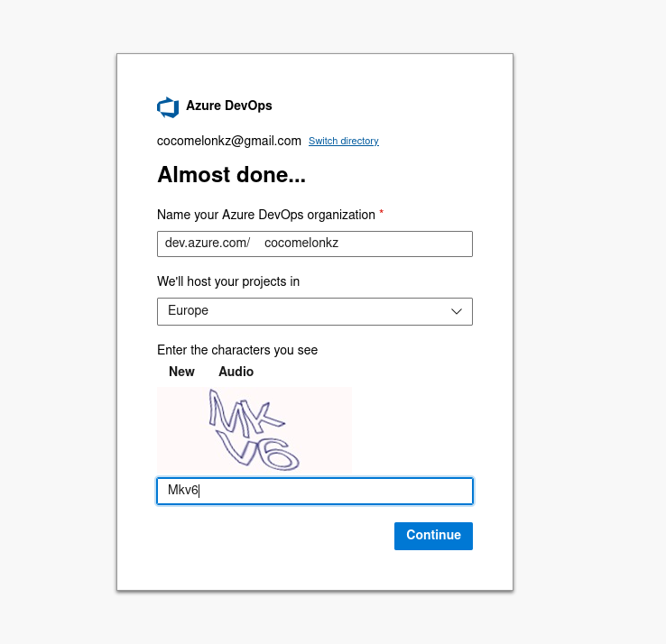The image size is (666, 644).
Task: Click the Azure DevOps logo icon
Action: (168, 107)
